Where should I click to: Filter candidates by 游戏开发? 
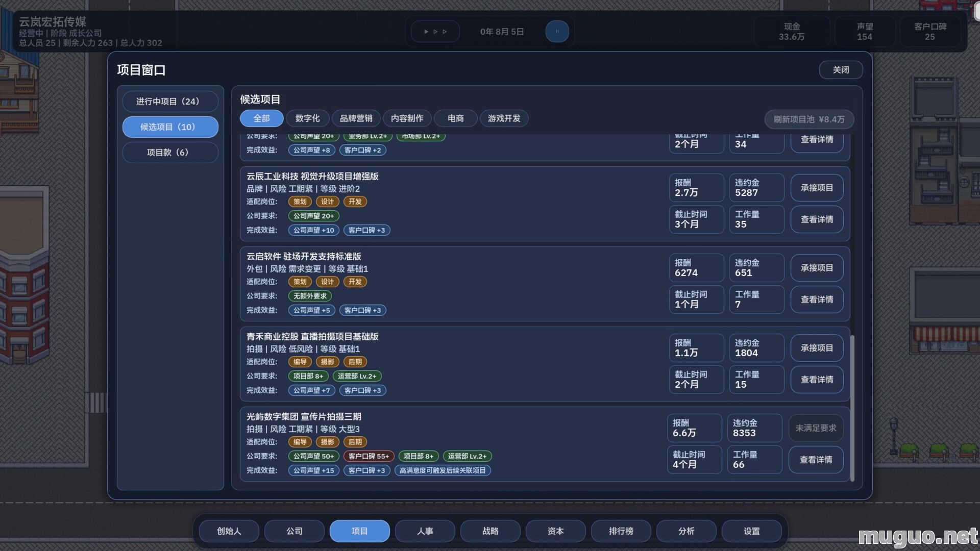click(x=504, y=118)
